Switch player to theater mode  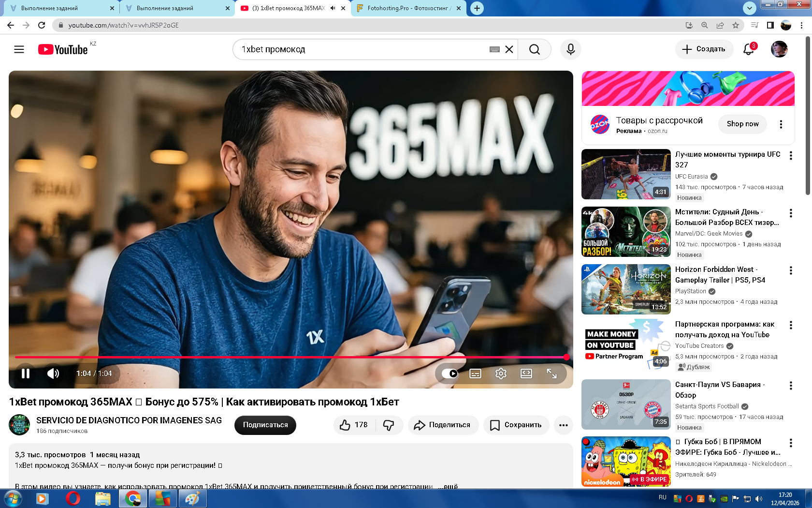526,374
